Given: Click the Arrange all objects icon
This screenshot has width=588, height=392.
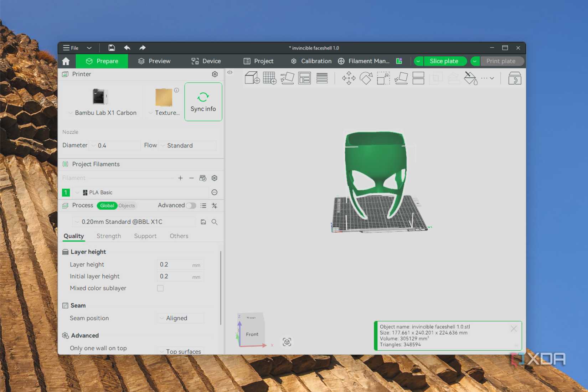Looking at the screenshot, I should click(305, 78).
